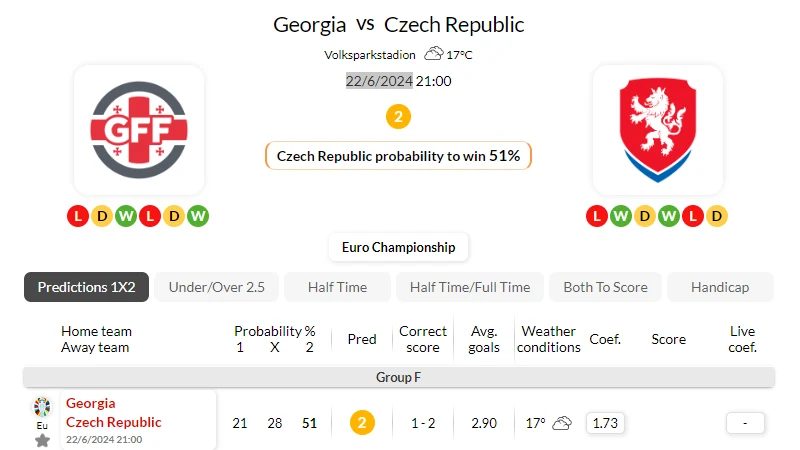Click the orange Pred 2 circle in table
Image resolution: width=800 pixels, height=450 pixels.
[362, 423]
